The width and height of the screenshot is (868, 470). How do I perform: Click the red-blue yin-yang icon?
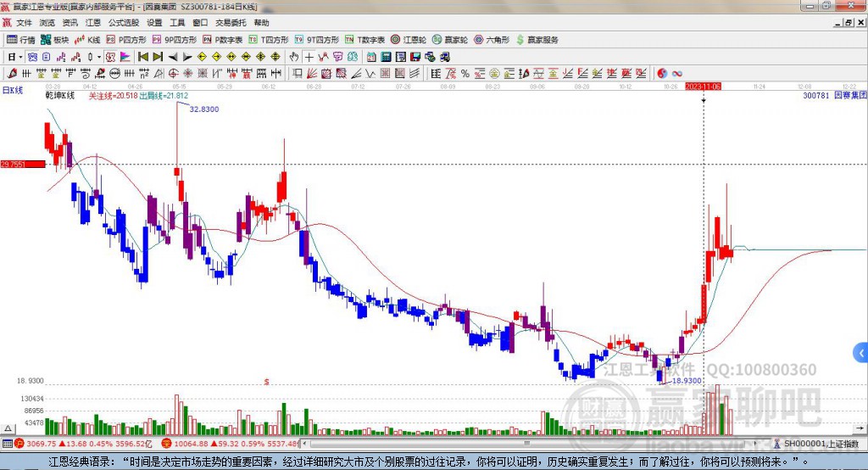tap(662, 73)
